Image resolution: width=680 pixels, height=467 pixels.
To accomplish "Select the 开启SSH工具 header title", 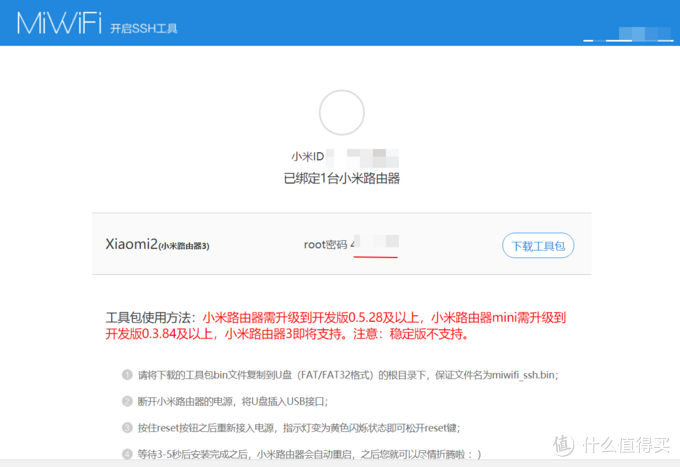I will coord(144,29).
